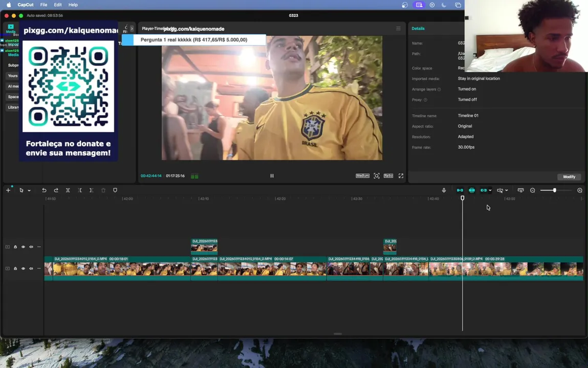Split the clip at playhead
The image size is (588, 368).
tap(68, 190)
